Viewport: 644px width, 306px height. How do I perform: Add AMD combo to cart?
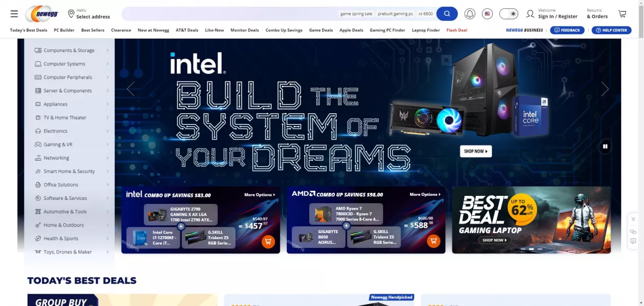[x=434, y=241]
